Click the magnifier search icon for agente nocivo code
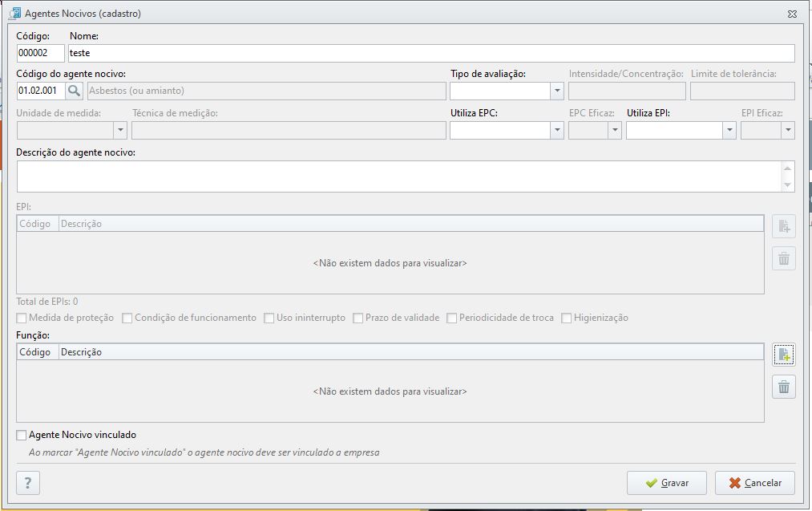Image resolution: width=812 pixels, height=511 pixels. coord(74,91)
